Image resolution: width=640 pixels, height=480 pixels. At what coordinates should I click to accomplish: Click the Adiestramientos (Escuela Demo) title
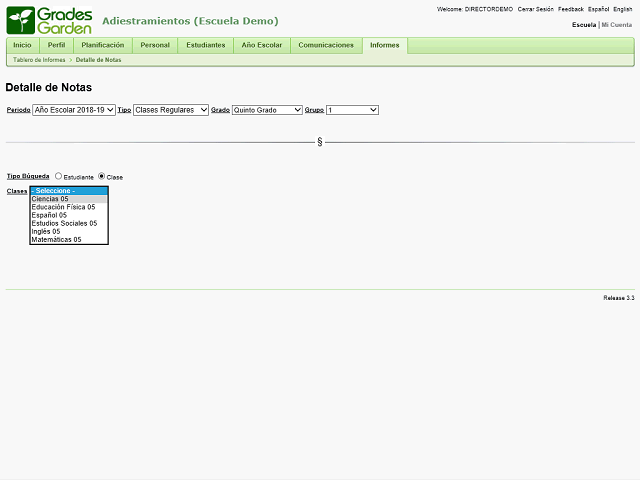(x=190, y=21)
